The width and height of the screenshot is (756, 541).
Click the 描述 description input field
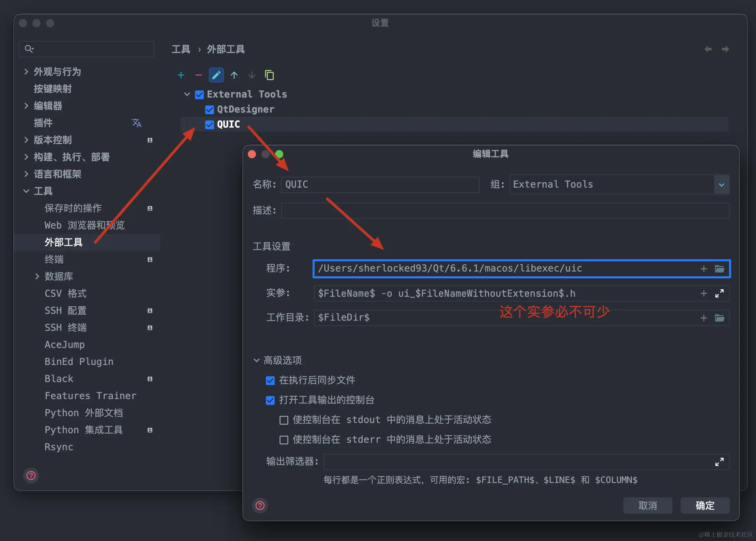(505, 210)
